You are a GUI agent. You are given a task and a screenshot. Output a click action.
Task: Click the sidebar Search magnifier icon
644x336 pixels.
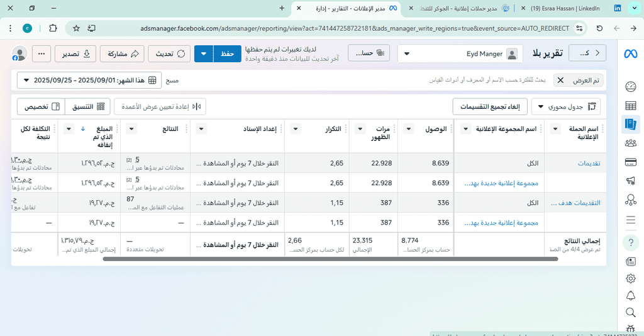631,312
